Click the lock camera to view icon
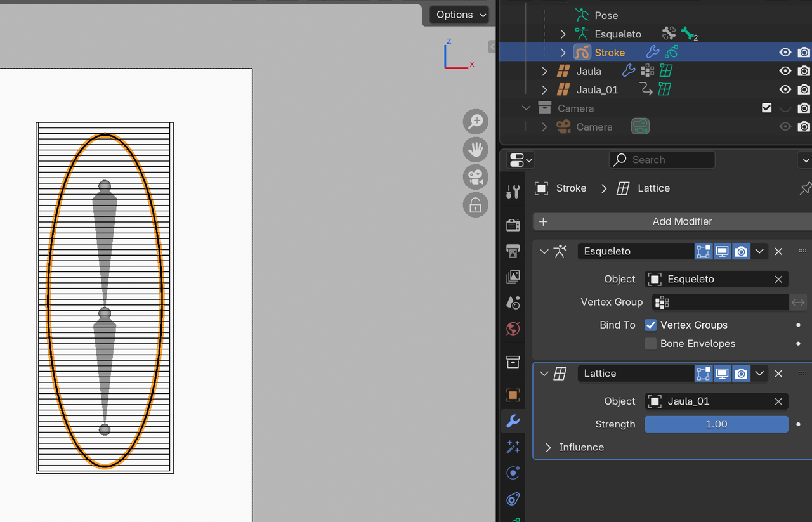Image resolution: width=812 pixels, height=522 pixels. [x=475, y=206]
